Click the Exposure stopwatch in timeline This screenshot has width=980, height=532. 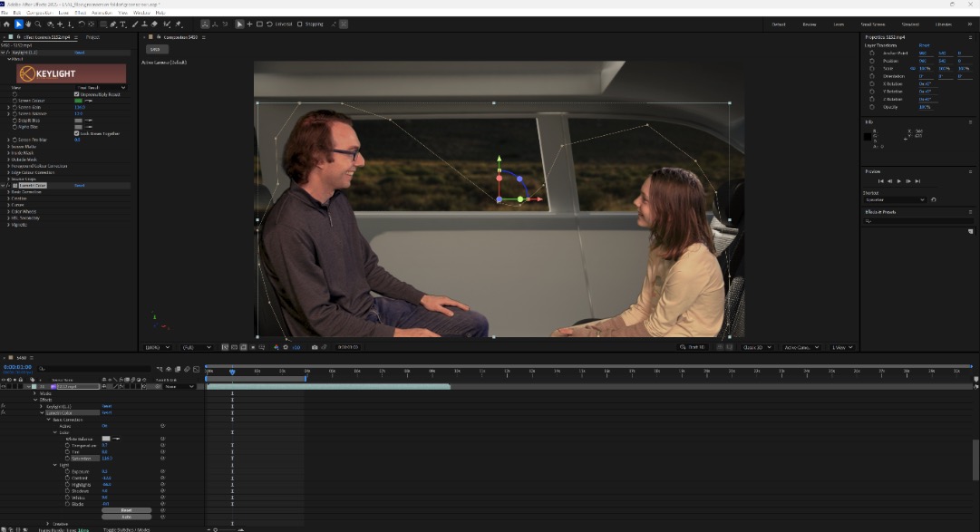67,471
